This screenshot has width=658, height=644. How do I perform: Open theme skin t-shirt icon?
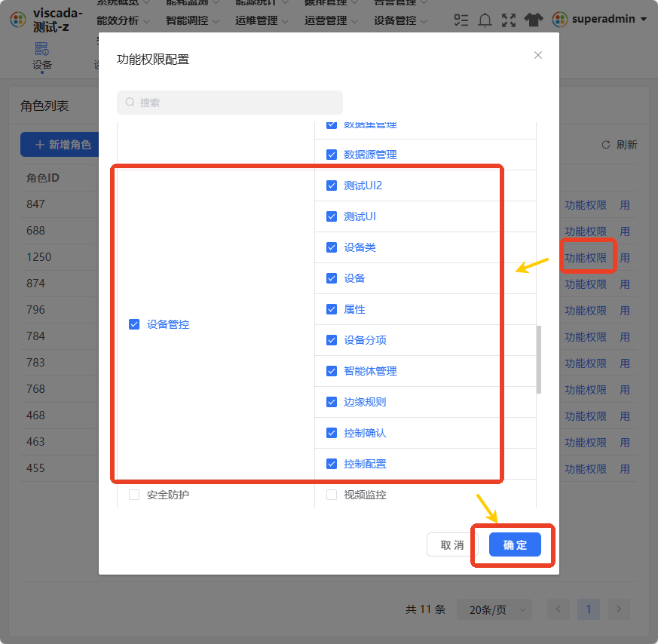(x=534, y=20)
